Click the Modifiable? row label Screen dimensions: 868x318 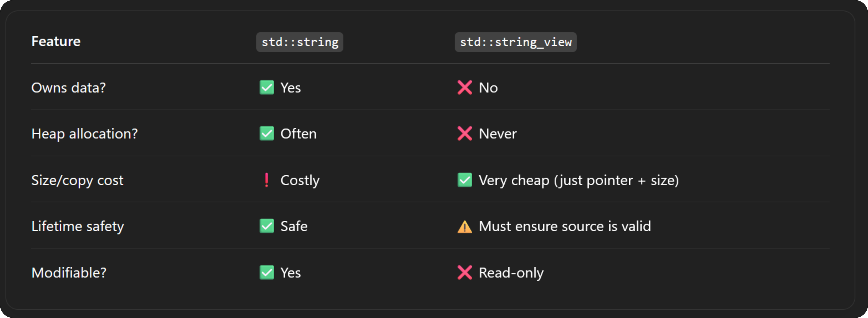(x=69, y=273)
